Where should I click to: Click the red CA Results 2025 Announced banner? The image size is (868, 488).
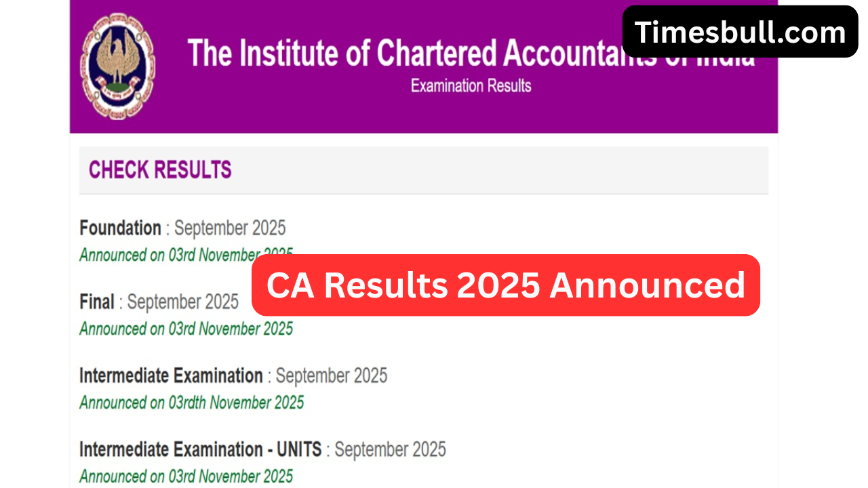(505, 285)
